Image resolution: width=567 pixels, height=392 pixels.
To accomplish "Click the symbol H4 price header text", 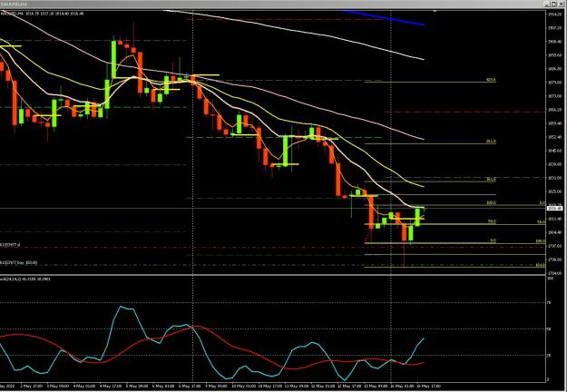I will [x=42, y=14].
